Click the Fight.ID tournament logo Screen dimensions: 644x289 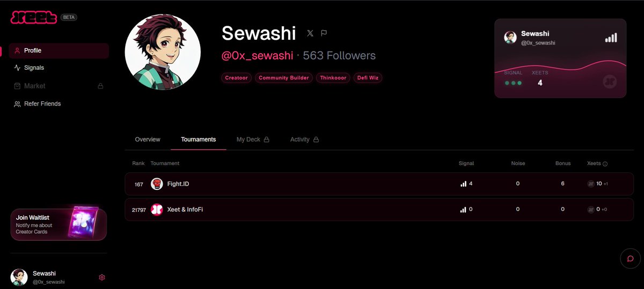157,184
